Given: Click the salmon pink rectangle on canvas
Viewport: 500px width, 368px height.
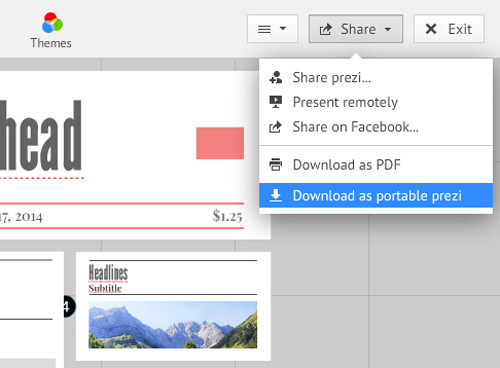Looking at the screenshot, I should click(x=220, y=143).
